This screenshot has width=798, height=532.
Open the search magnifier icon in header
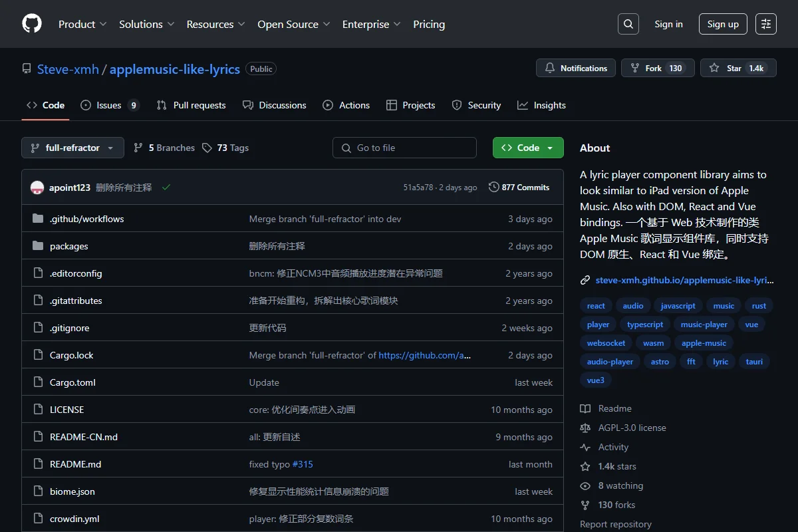pos(628,24)
